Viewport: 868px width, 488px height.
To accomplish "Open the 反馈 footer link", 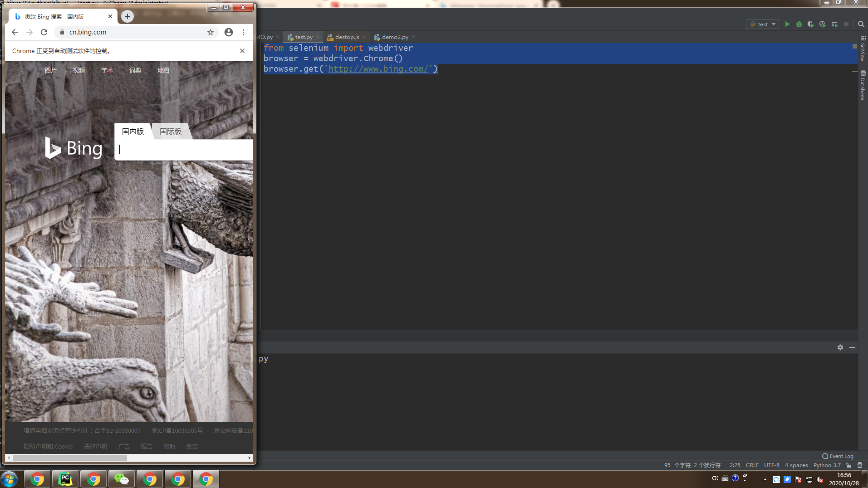I will point(192,446).
